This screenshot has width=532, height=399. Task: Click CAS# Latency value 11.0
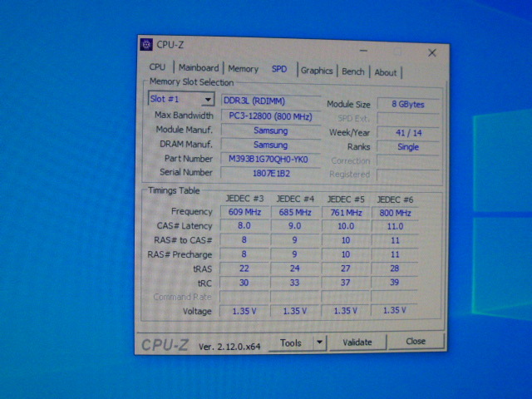tap(395, 226)
